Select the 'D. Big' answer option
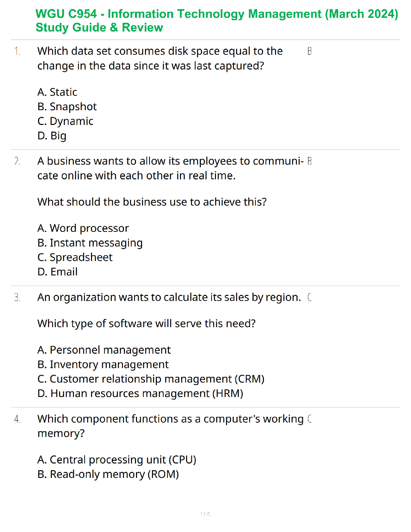 pos(52,136)
